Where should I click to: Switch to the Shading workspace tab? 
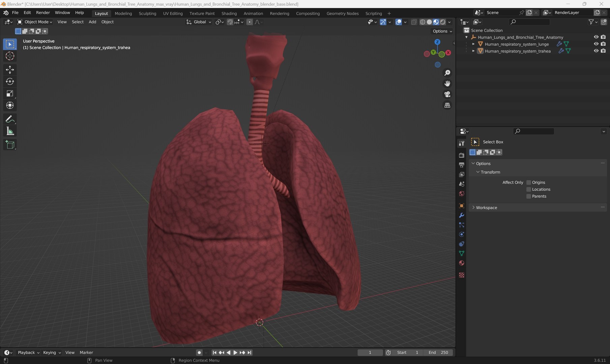(229, 13)
